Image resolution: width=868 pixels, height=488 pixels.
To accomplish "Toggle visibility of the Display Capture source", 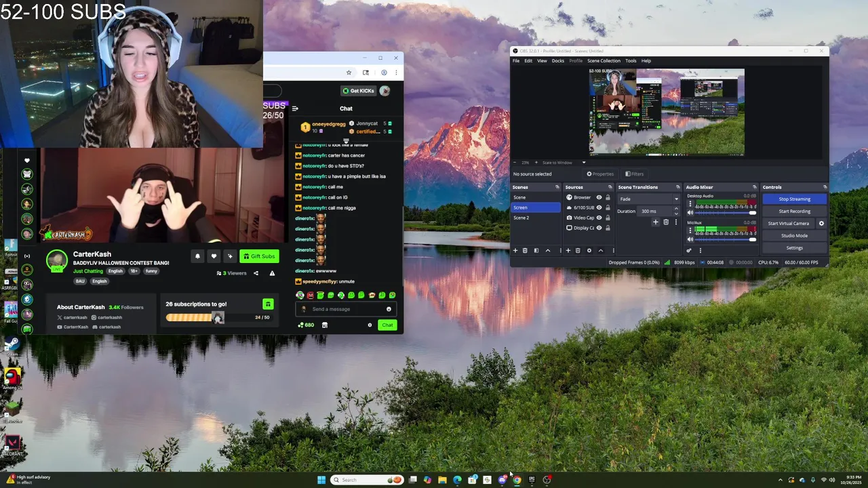I will pyautogui.click(x=599, y=228).
